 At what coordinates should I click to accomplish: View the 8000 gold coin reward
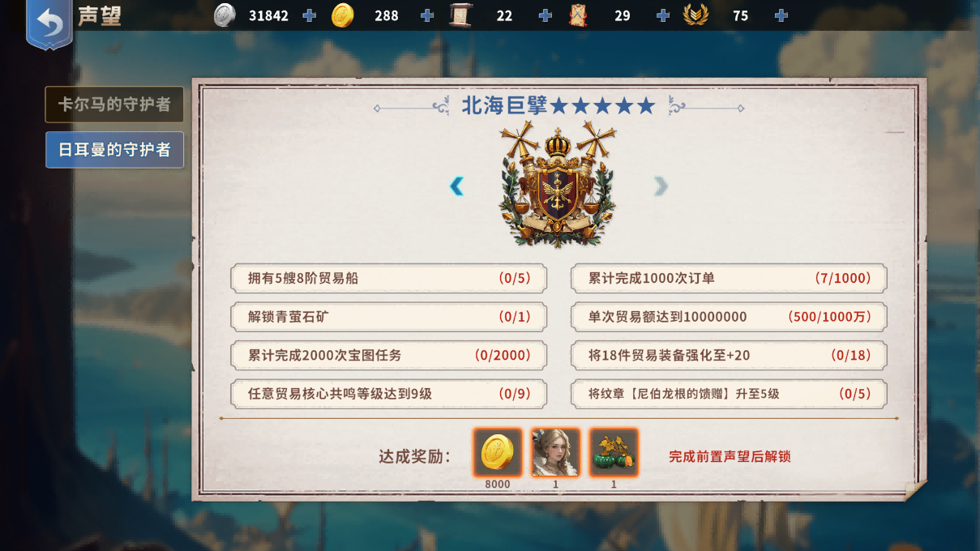point(498,453)
